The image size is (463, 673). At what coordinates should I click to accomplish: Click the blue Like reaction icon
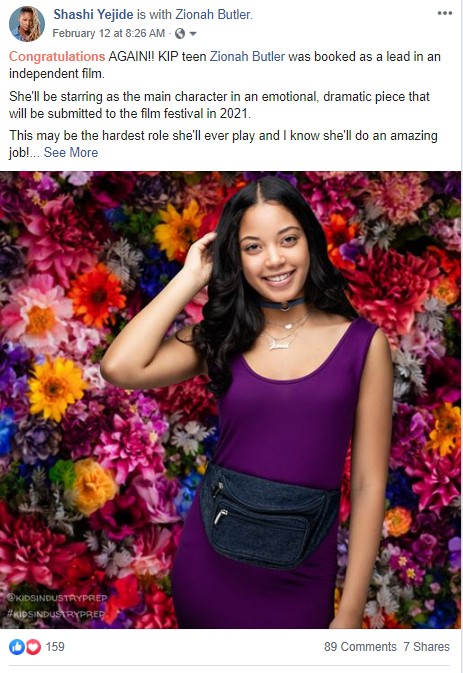click(17, 647)
